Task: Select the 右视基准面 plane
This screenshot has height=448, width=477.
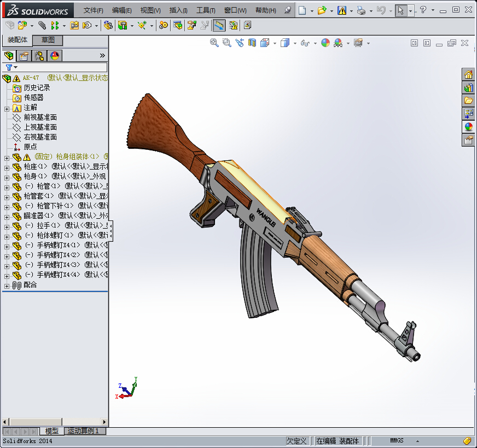Action: [x=40, y=137]
